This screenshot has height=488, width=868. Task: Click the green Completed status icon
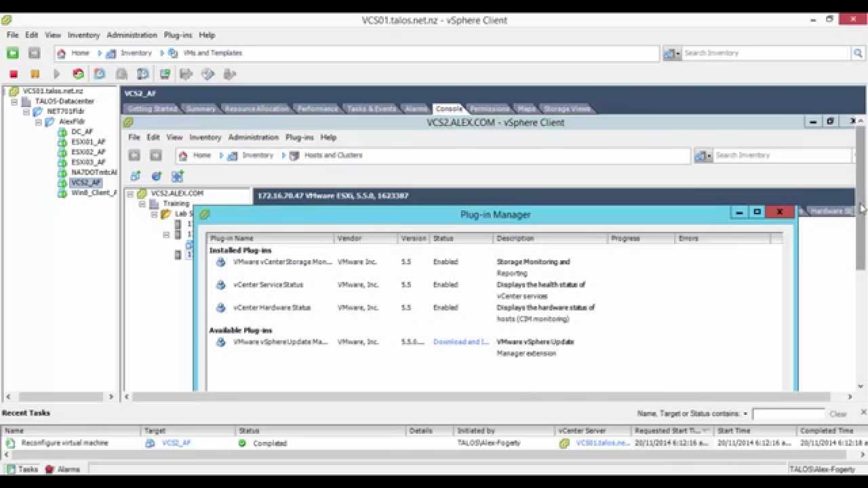242,443
